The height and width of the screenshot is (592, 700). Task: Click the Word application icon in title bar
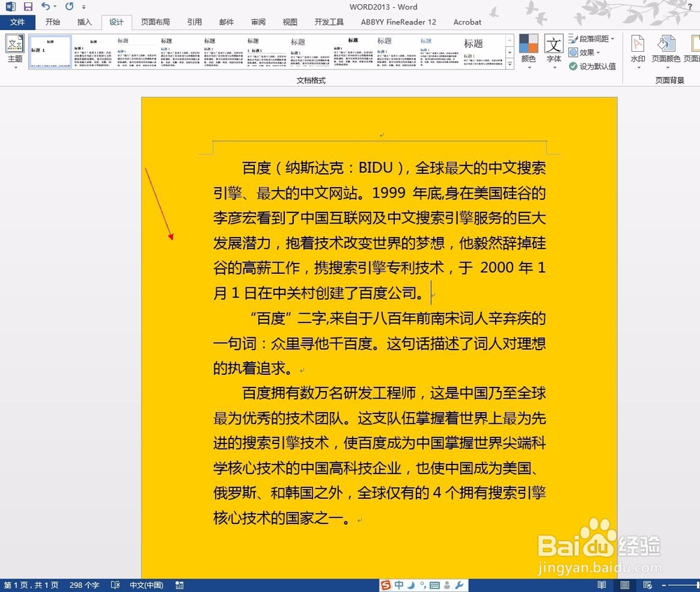pos(10,6)
